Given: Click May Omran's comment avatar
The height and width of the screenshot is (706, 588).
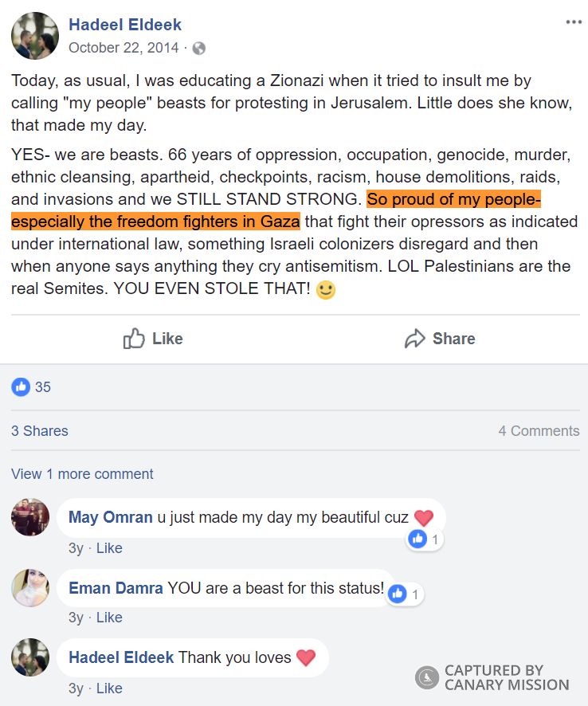Looking at the screenshot, I should click(30, 518).
